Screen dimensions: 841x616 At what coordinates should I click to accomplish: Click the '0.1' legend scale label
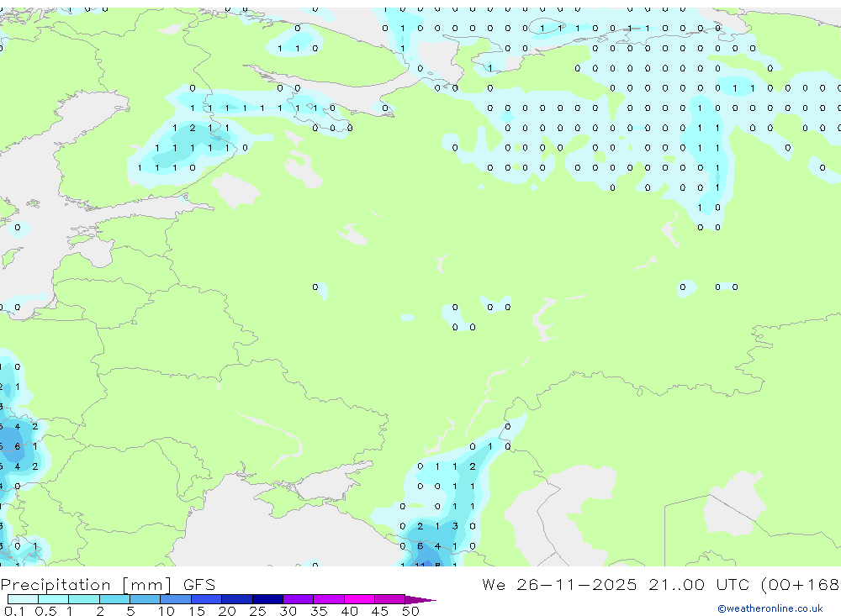tap(14, 611)
